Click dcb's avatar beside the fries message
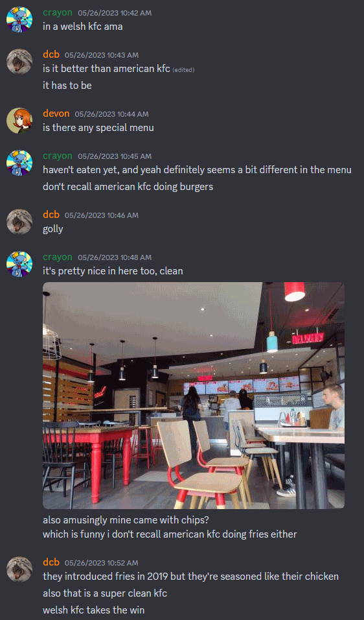364x620 pixels. [19, 569]
